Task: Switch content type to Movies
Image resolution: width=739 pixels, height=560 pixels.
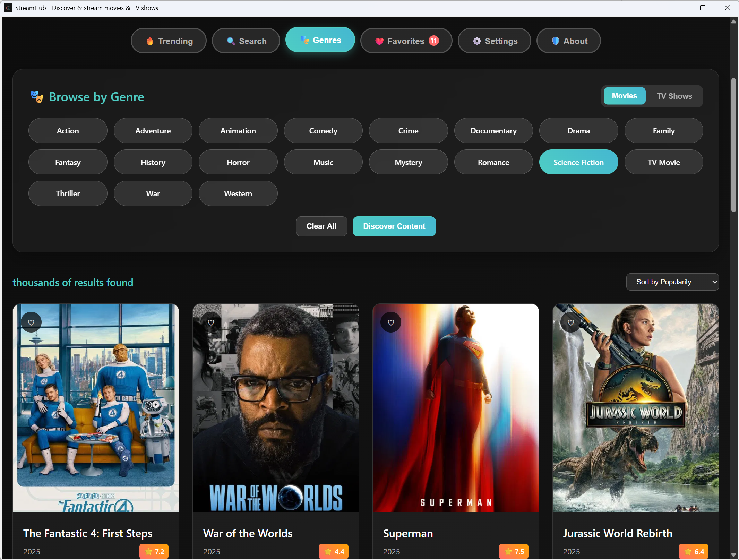Action: (x=625, y=96)
